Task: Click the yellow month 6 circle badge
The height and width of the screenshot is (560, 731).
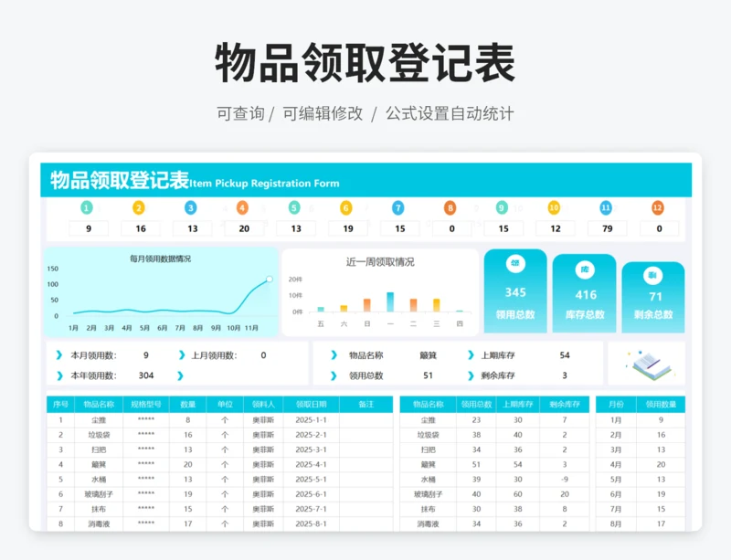Action: tap(346, 207)
